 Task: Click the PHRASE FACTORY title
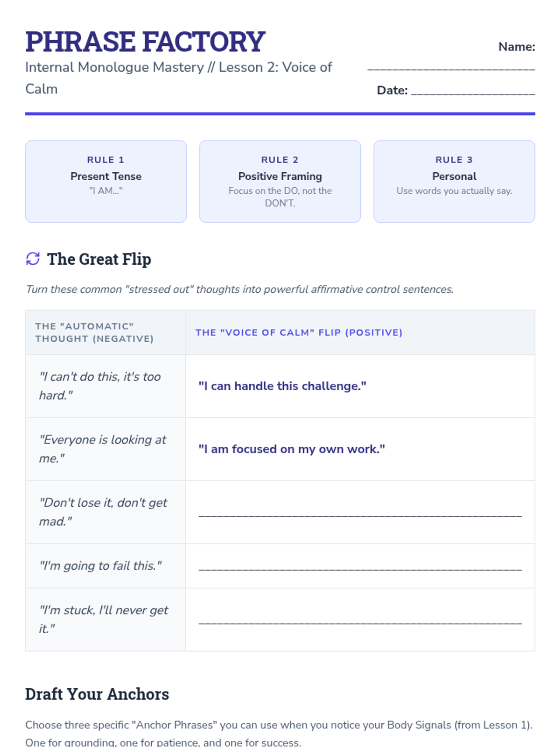coord(145,42)
